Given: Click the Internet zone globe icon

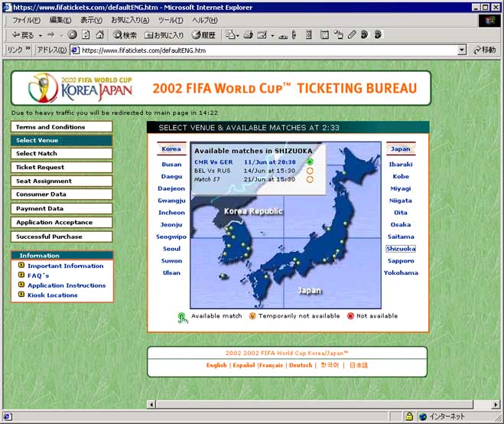Looking at the screenshot, I should point(423,416).
